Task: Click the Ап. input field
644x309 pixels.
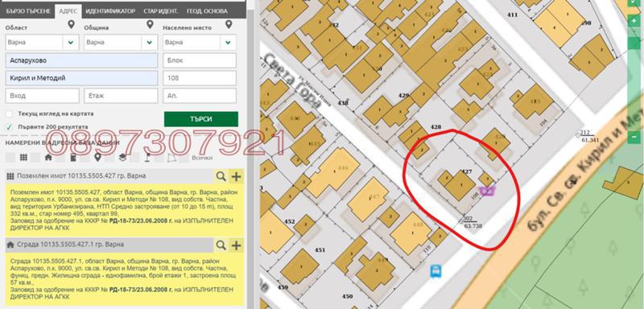Action: pos(200,96)
